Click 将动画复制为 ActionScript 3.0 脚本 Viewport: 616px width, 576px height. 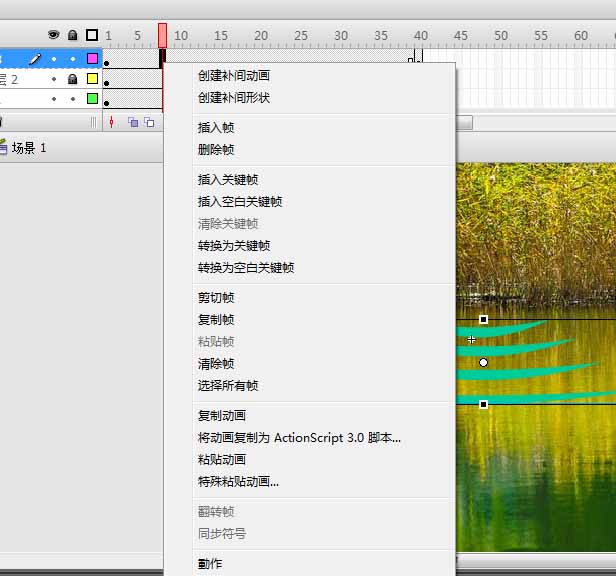(x=299, y=437)
